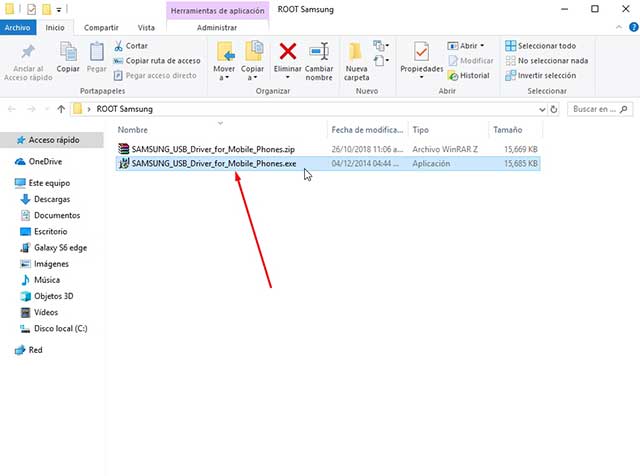The width and height of the screenshot is (640, 476).
Task: Open Acceso rápido in sidebar
Action: point(54,140)
